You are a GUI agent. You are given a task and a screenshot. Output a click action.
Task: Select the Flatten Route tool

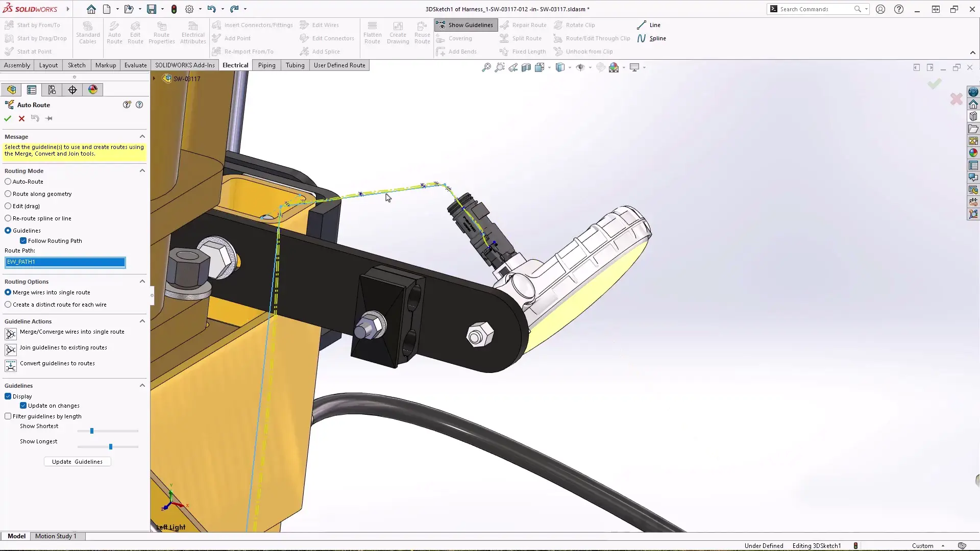(372, 32)
